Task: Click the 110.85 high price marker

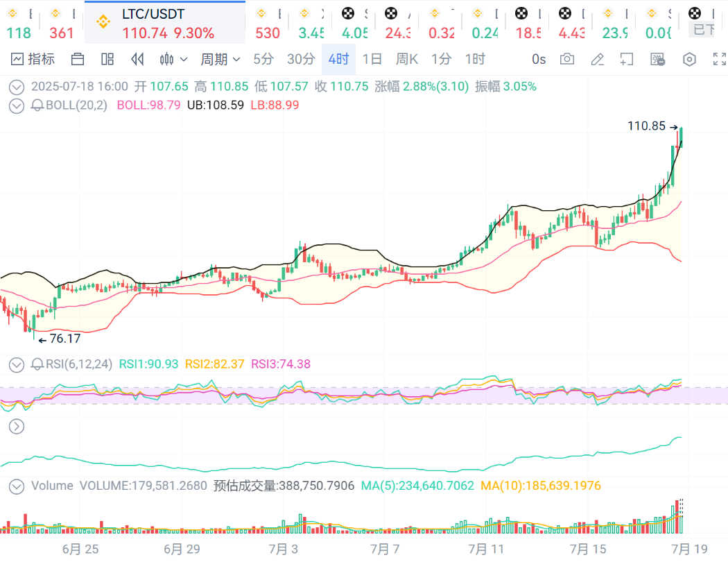Action: pos(646,126)
